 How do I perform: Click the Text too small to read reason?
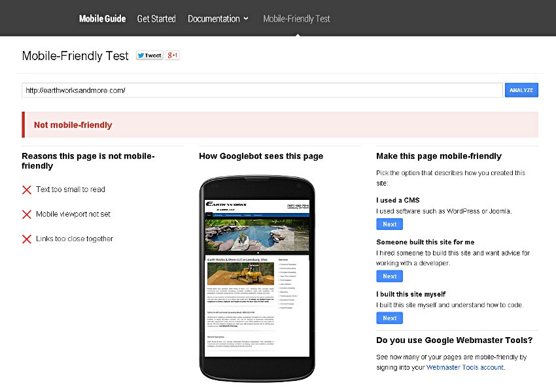coord(71,189)
